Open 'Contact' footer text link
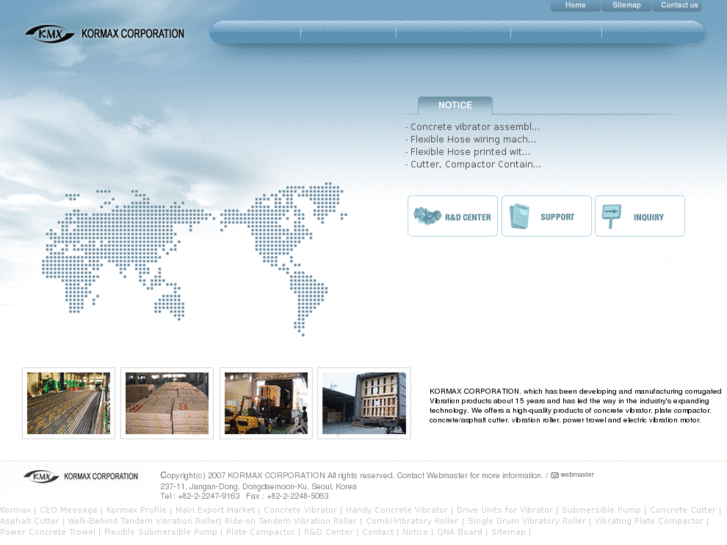 [x=378, y=532]
